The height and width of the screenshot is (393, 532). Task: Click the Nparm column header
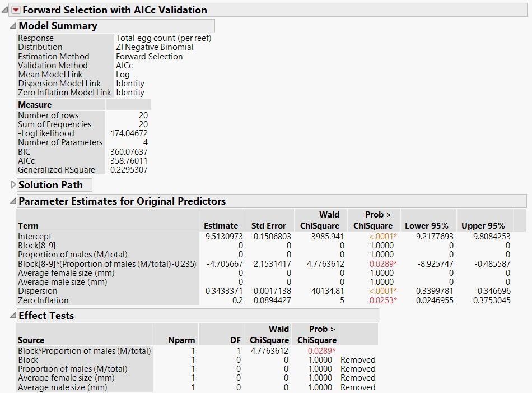pos(181,340)
